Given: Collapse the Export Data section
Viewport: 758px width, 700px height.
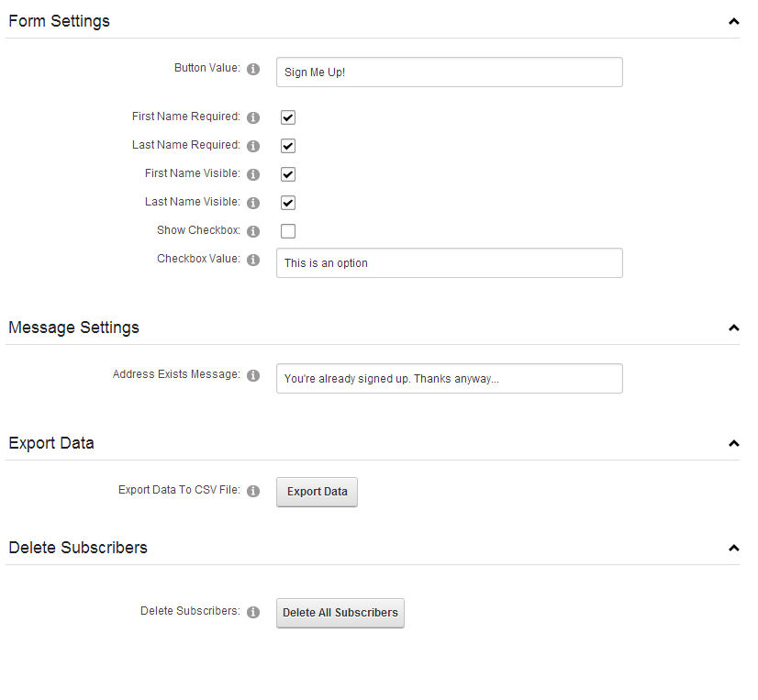Looking at the screenshot, I should 734,443.
